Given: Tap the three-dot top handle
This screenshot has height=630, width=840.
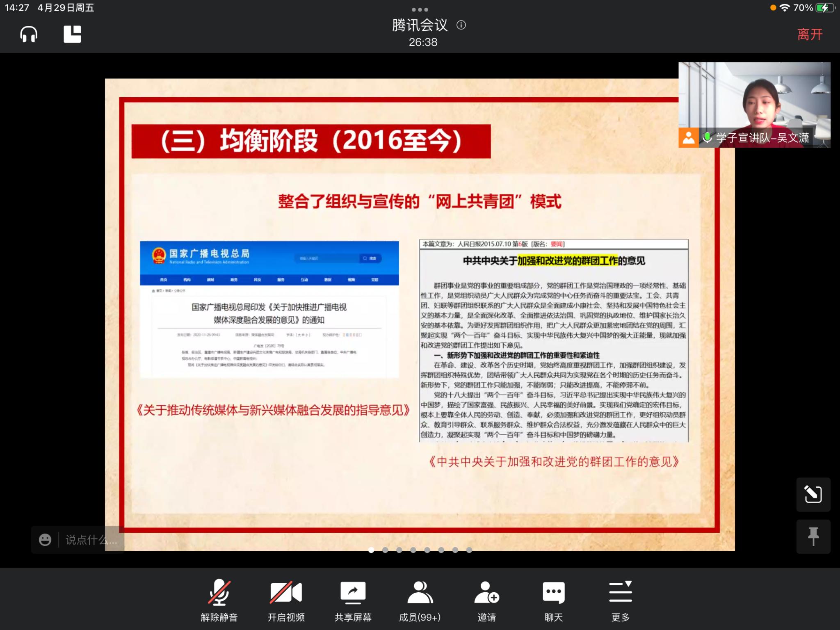Looking at the screenshot, I should [x=420, y=9].
